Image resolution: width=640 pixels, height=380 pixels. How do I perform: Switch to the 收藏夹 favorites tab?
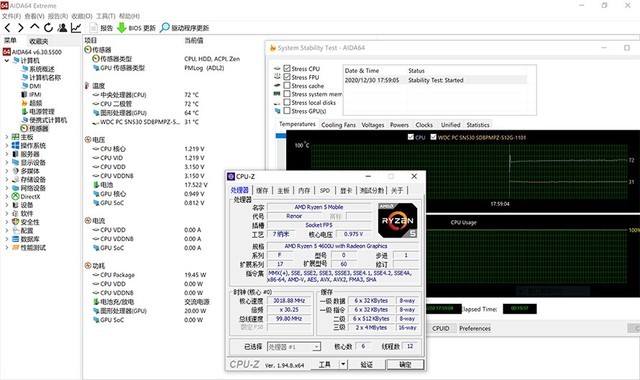[x=39, y=41]
